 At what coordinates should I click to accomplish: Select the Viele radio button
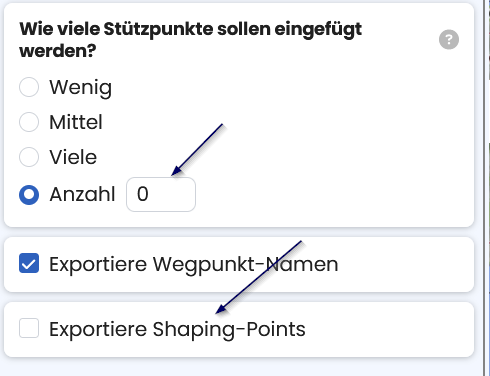point(29,157)
